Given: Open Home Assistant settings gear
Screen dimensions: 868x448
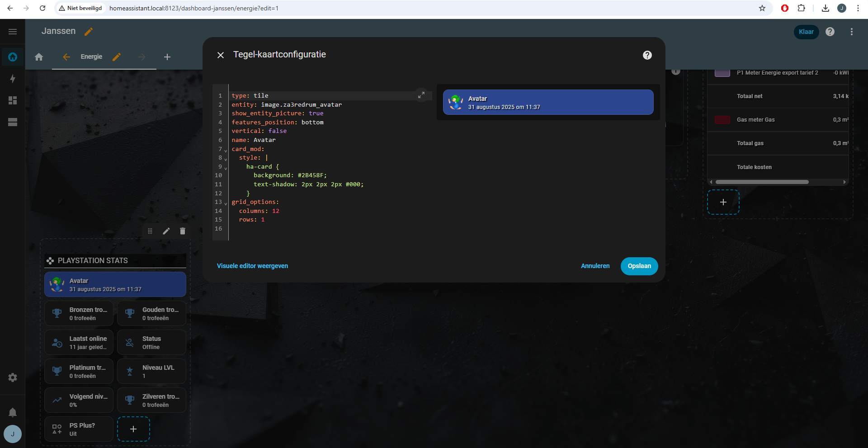Looking at the screenshot, I should click(13, 377).
